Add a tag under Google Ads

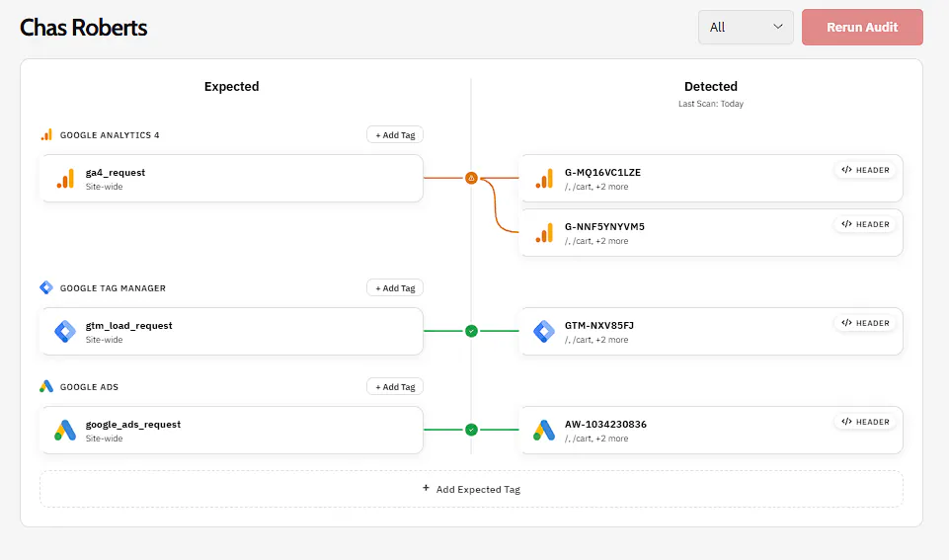[x=395, y=386]
